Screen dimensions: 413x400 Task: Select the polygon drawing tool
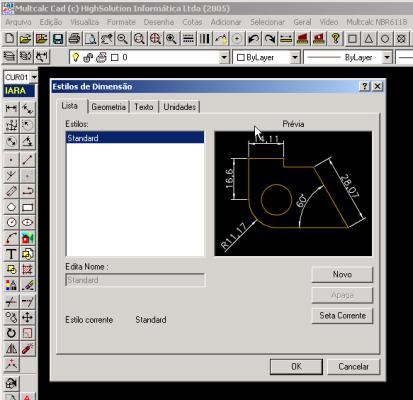[11, 207]
